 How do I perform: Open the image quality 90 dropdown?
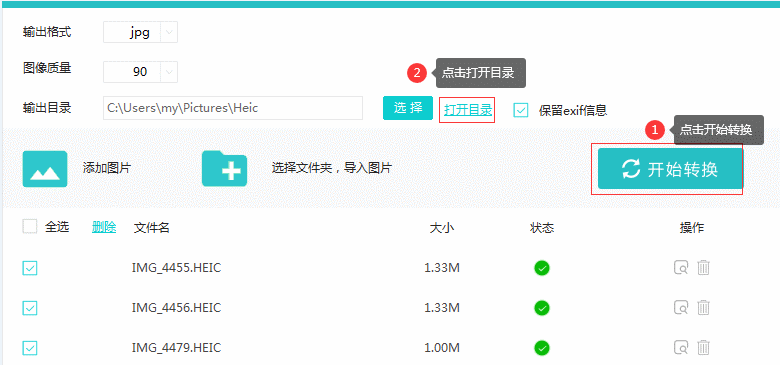click(140, 72)
